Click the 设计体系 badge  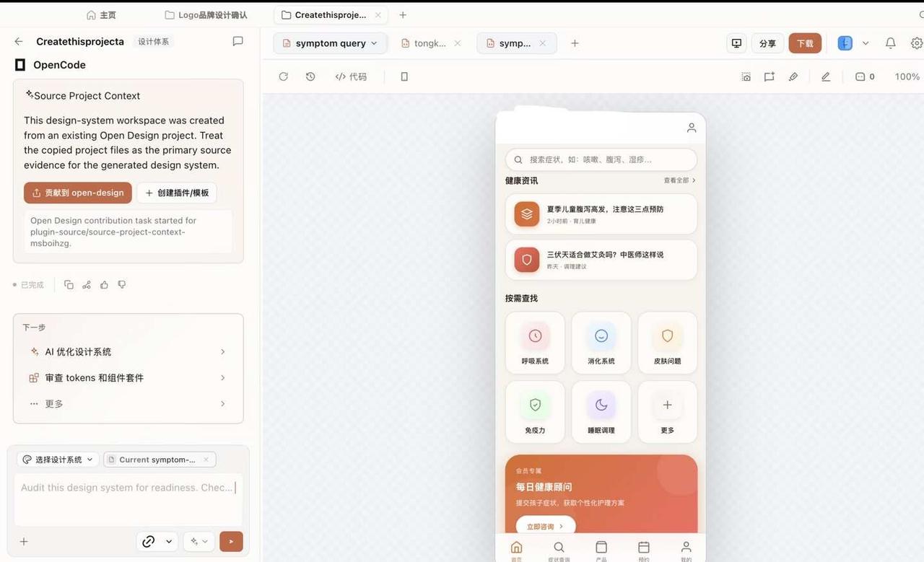pos(154,42)
